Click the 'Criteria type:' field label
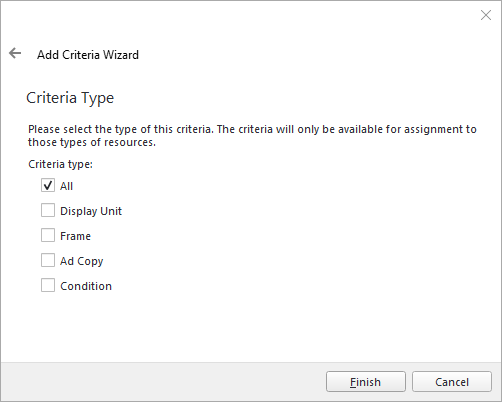This screenshot has height=402, width=502. [60, 164]
